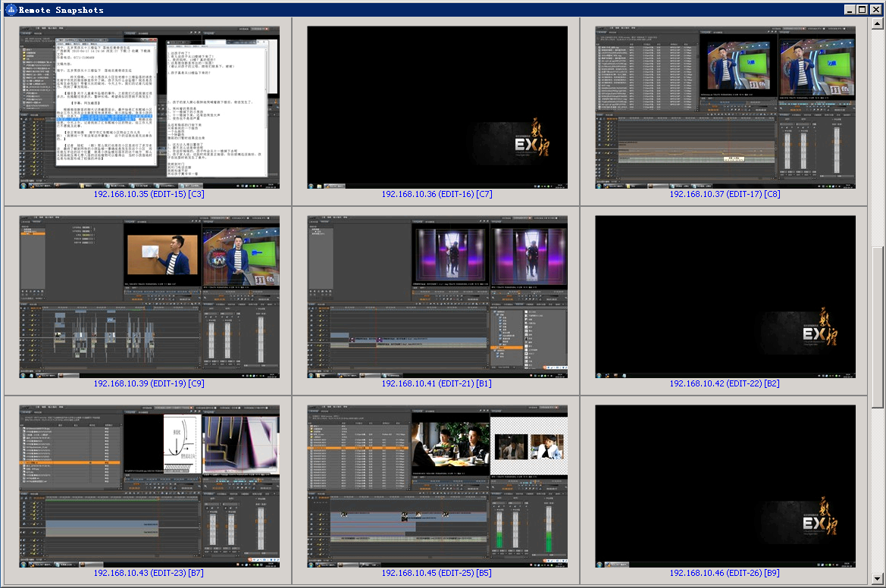Click the 192.168.10.35 (EDIT-15) [C3] link
Image resolution: width=886 pixels, height=588 pixels.
149,194
